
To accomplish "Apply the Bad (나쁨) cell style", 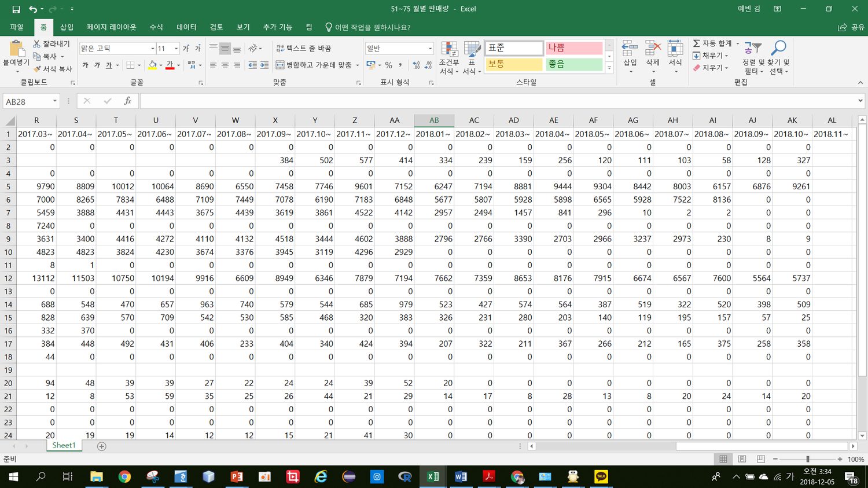I will click(x=573, y=48).
